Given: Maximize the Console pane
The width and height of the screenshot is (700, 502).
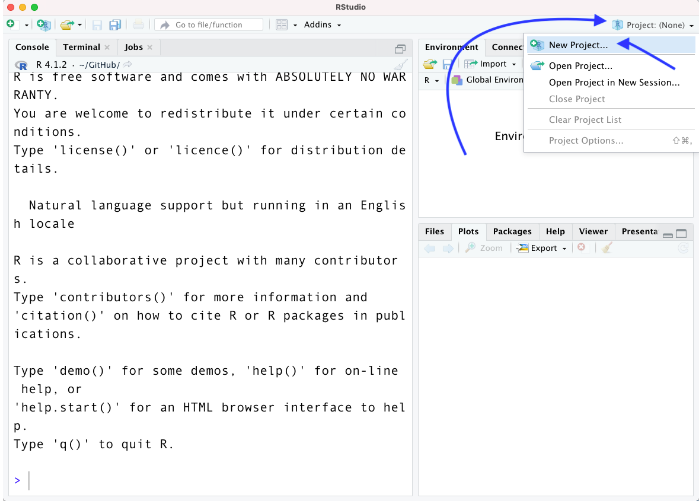Looking at the screenshot, I should coord(400,47).
